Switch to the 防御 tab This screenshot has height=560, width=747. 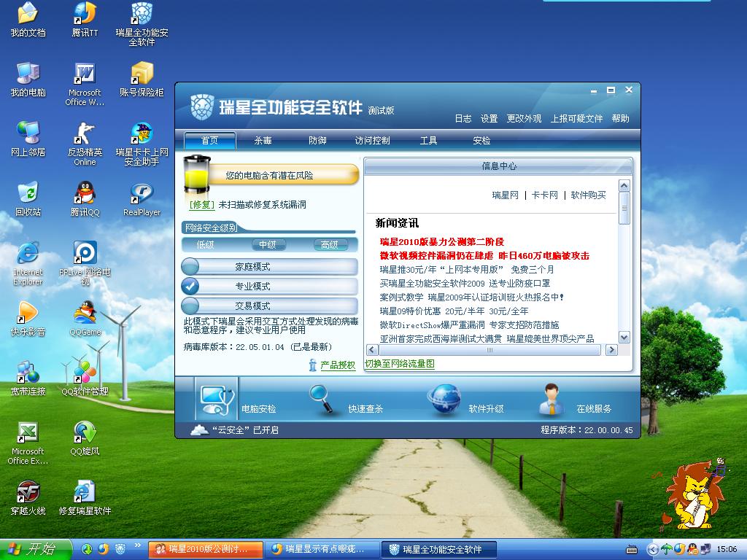(317, 141)
